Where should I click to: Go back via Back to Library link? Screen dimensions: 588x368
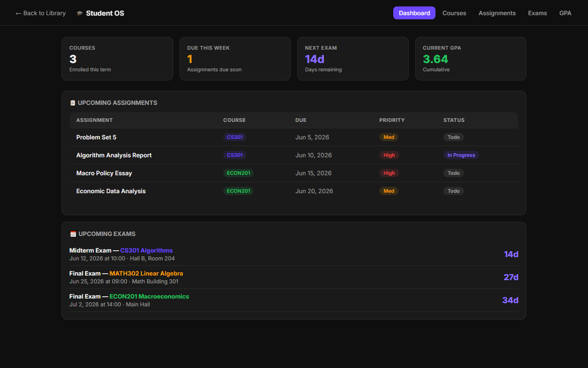coord(40,13)
